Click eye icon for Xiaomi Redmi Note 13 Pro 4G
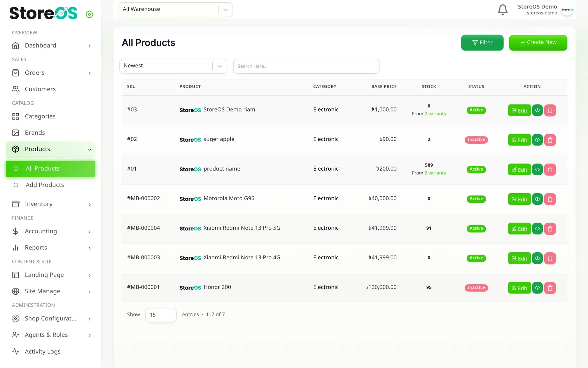This screenshot has height=368, width=588. (537, 258)
